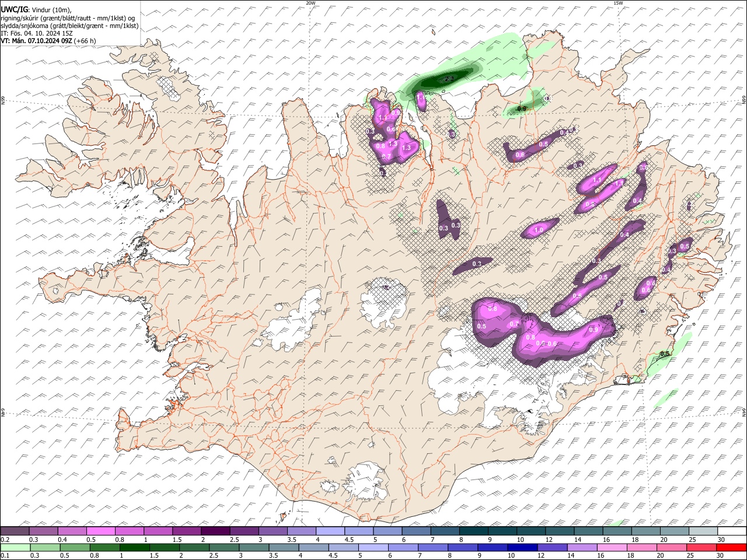
Task: Select the red 30 swatch in bottom legend row
Action: (x=732, y=547)
